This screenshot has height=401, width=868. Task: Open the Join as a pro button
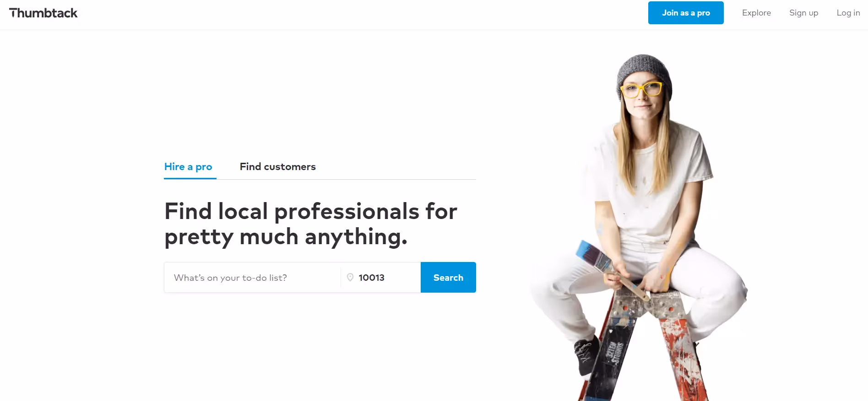[686, 13]
